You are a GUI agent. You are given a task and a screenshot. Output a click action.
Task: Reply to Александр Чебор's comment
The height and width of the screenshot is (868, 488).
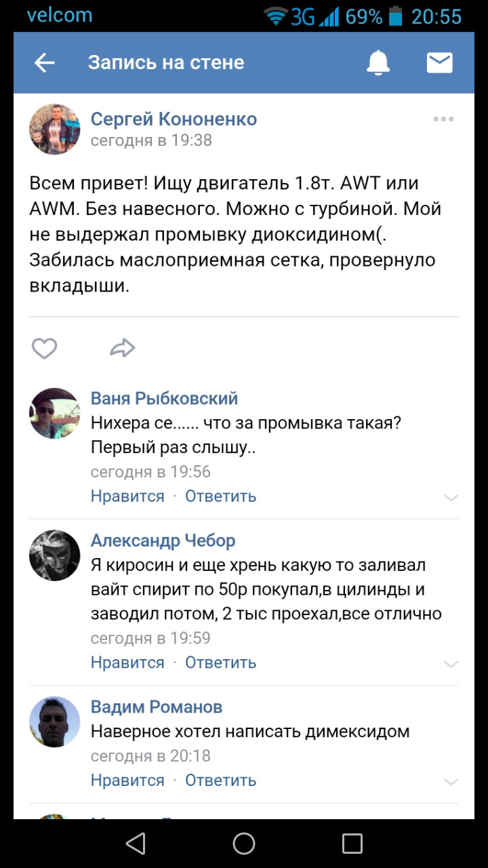pos(220,663)
